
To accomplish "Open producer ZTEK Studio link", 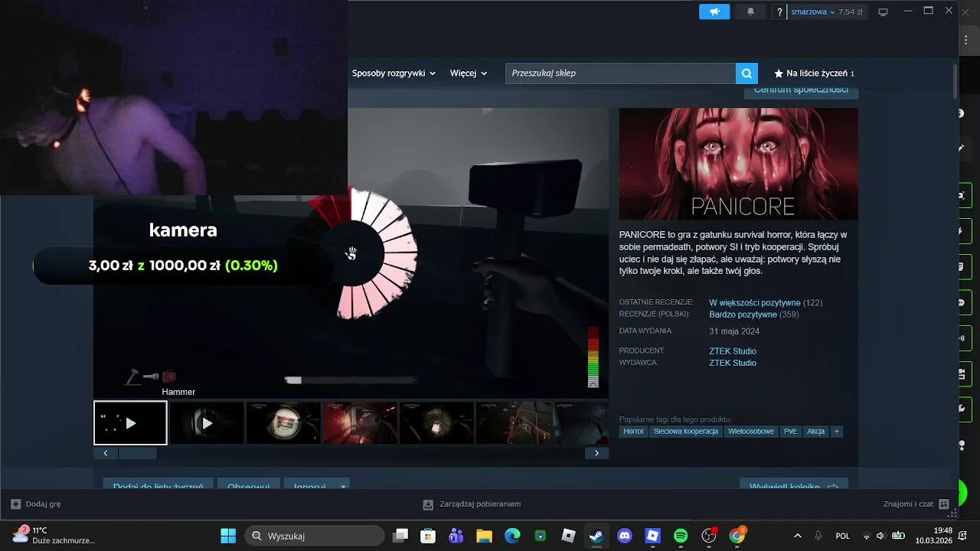I will [733, 351].
